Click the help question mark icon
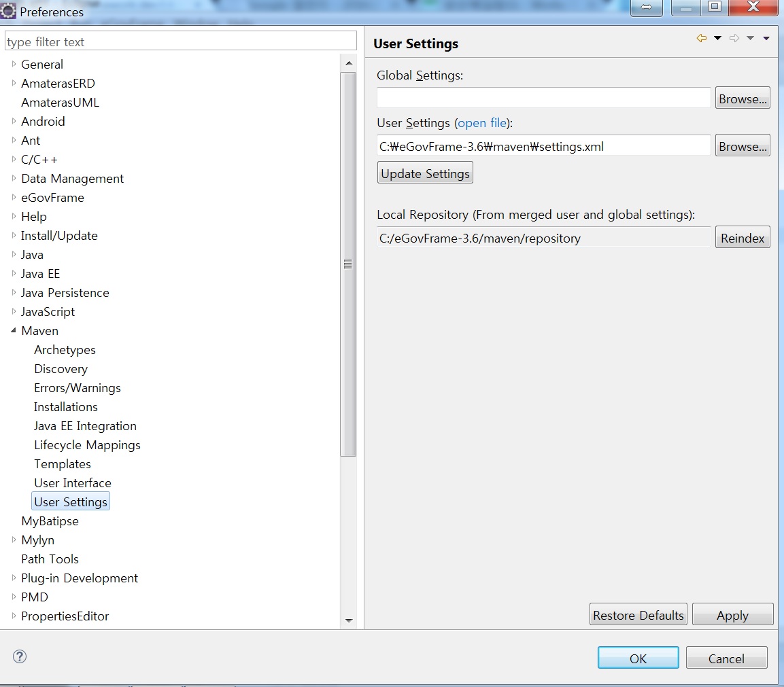The image size is (784, 687). point(20,656)
